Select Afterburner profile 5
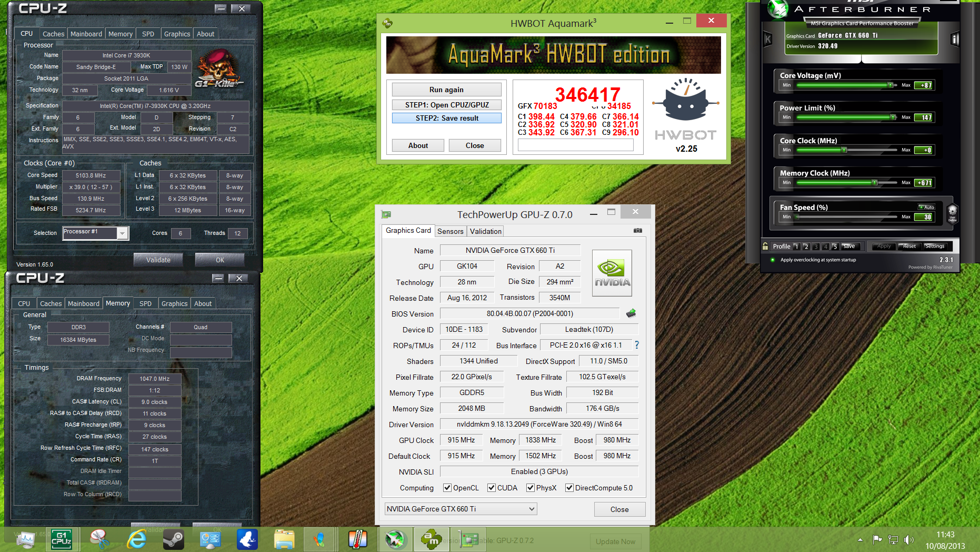980x552 pixels. (835, 247)
